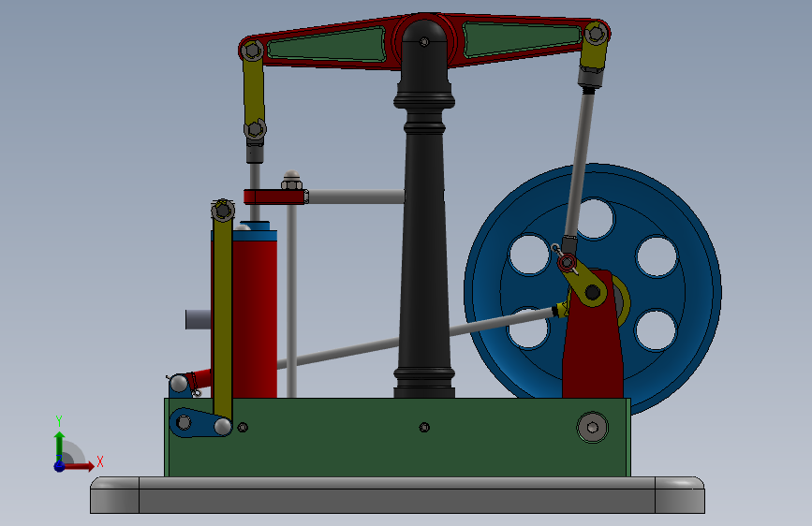
Task: Select the small screw atop the black column
Action: [x=424, y=41]
